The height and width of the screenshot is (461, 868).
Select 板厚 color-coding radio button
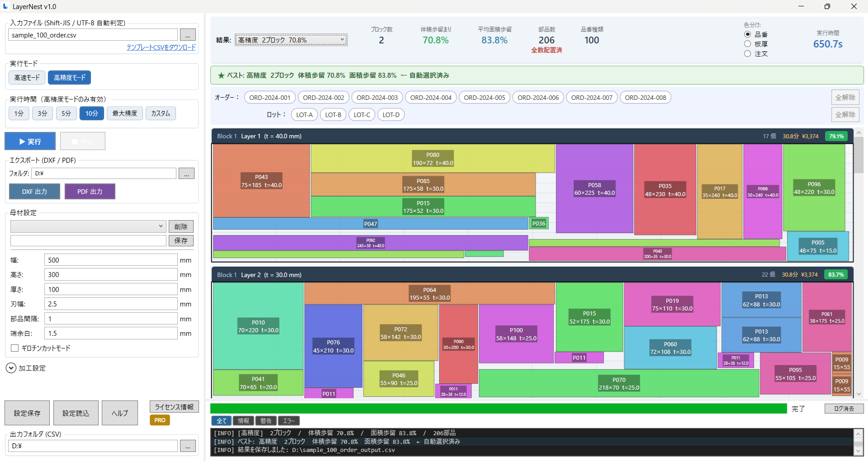pos(747,43)
